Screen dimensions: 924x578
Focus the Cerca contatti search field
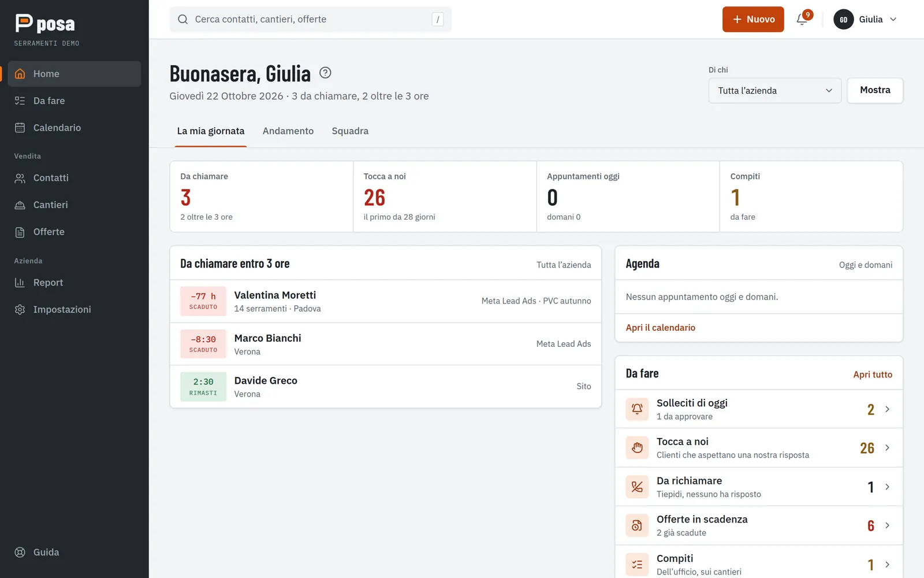click(311, 20)
